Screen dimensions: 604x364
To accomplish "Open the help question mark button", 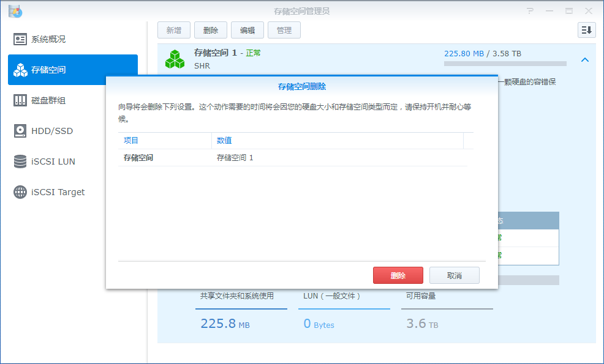I will (530, 11).
